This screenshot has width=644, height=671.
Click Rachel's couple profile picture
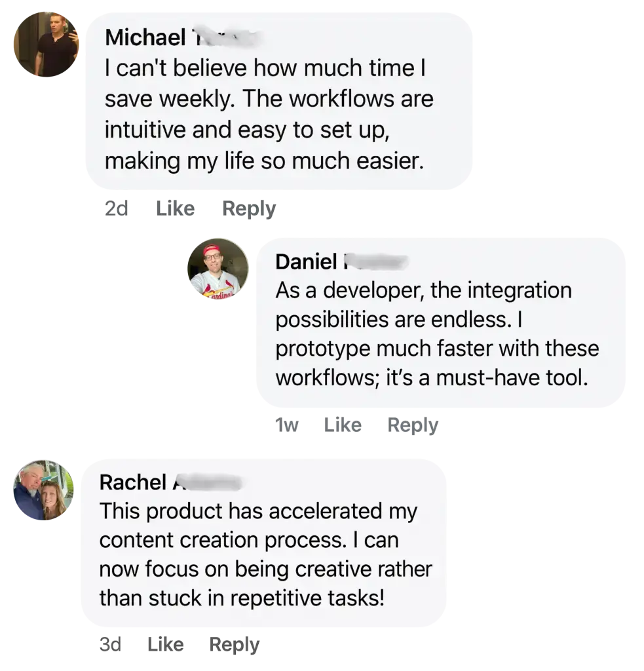pos(43,491)
